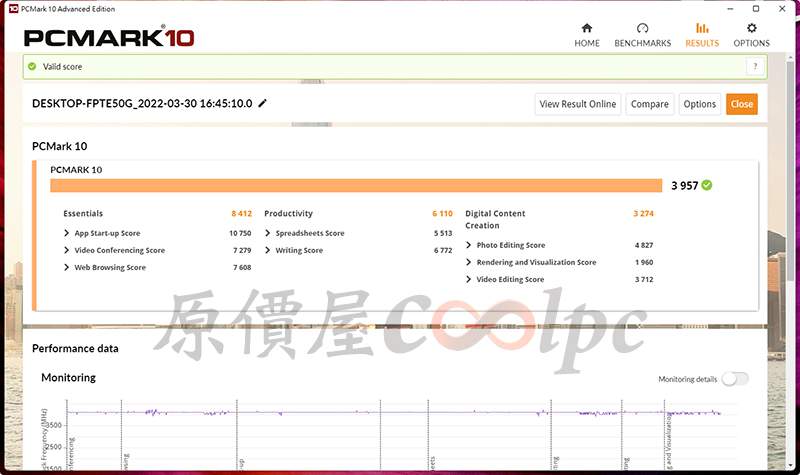Click the green valid score check icon
Viewport: 800px width, 475px height.
(32, 66)
